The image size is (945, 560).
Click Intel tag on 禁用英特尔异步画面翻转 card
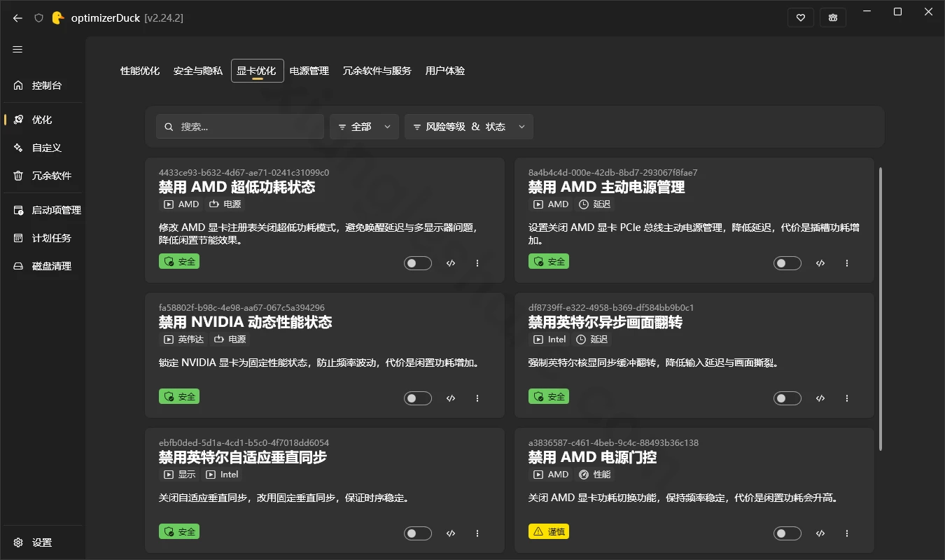click(x=550, y=339)
